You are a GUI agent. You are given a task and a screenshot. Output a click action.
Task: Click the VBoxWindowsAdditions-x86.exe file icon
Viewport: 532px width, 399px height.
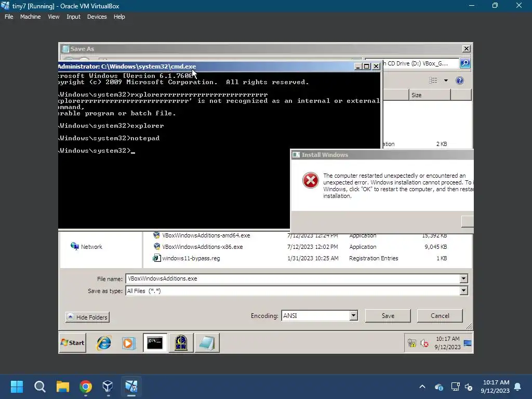pyautogui.click(x=157, y=246)
